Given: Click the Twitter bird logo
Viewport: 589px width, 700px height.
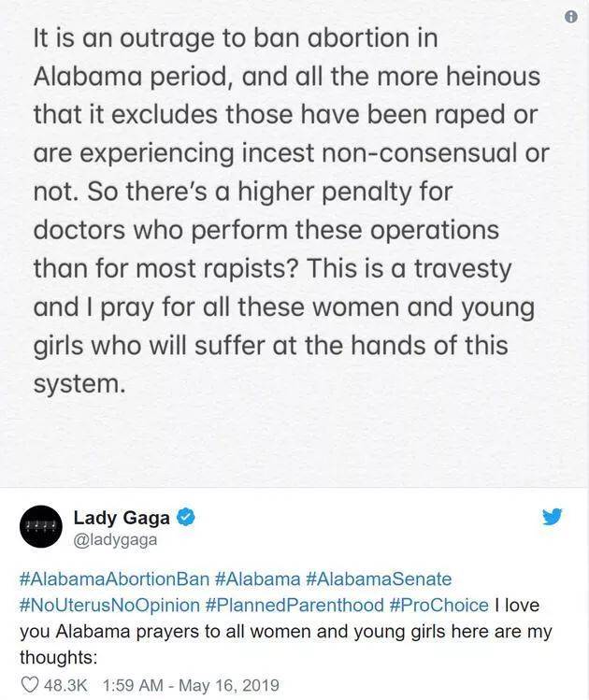Looking at the screenshot, I should (553, 516).
